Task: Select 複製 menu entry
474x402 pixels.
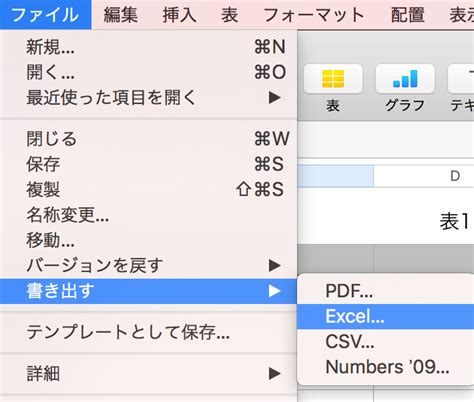Action: tap(148, 189)
